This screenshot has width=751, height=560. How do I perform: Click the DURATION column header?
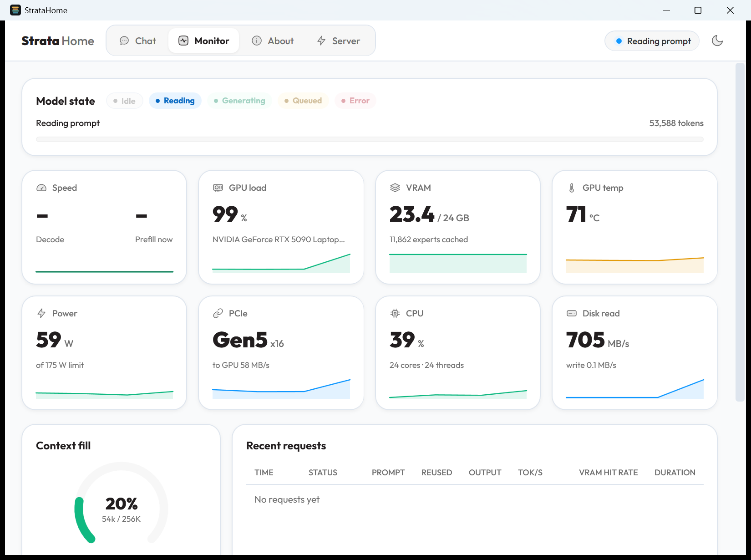pyautogui.click(x=675, y=473)
